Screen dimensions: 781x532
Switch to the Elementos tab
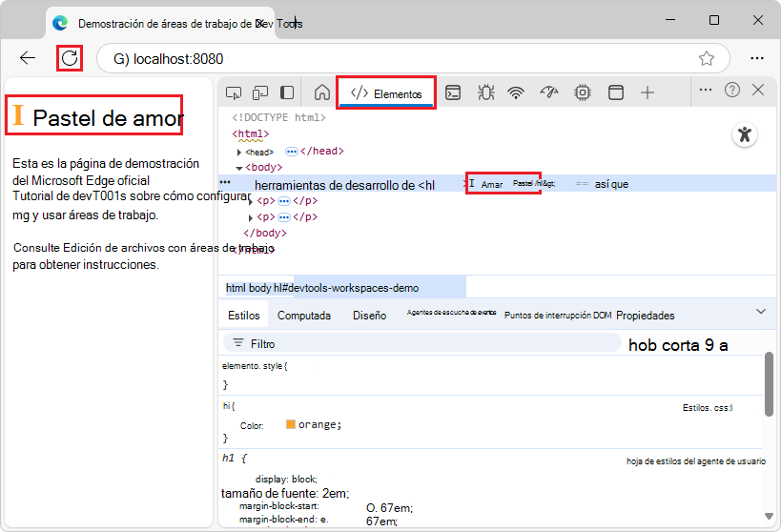386,93
